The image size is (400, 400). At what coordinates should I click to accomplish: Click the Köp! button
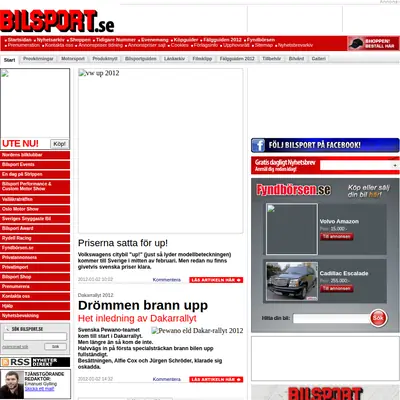point(59,144)
